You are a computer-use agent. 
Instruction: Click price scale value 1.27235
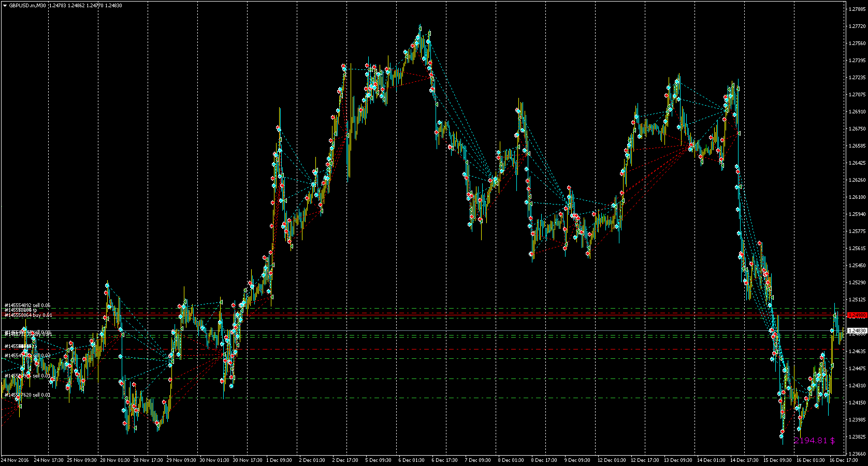pos(858,78)
